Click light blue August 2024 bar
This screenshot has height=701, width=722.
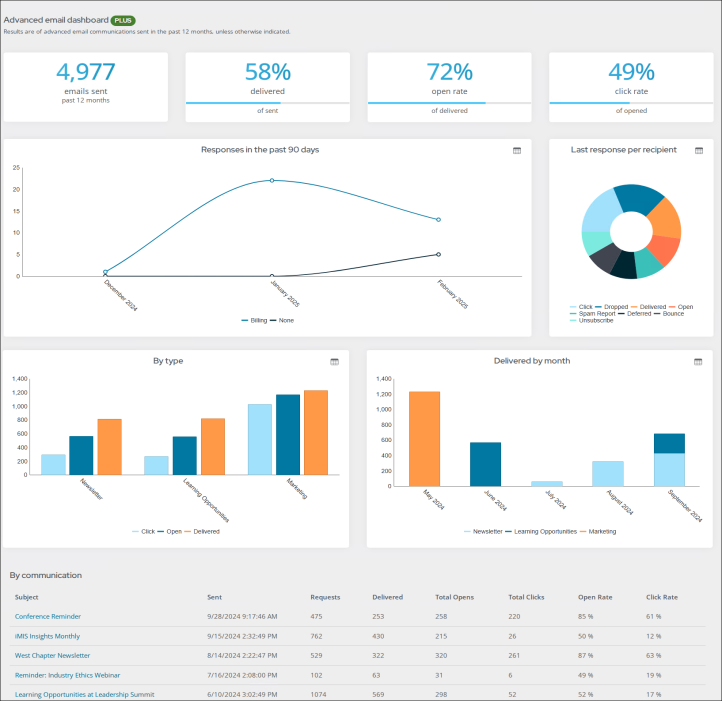coord(608,474)
